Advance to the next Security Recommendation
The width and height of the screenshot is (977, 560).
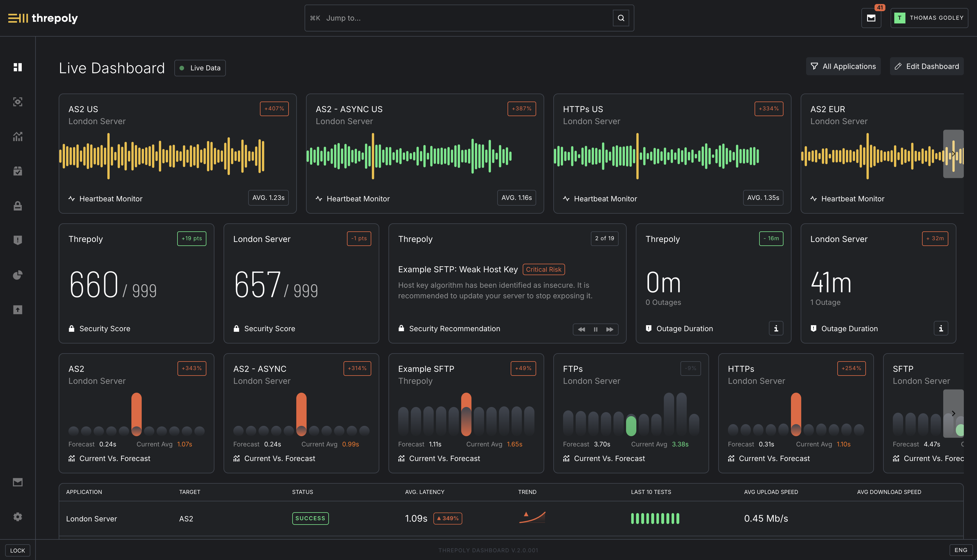tap(610, 329)
